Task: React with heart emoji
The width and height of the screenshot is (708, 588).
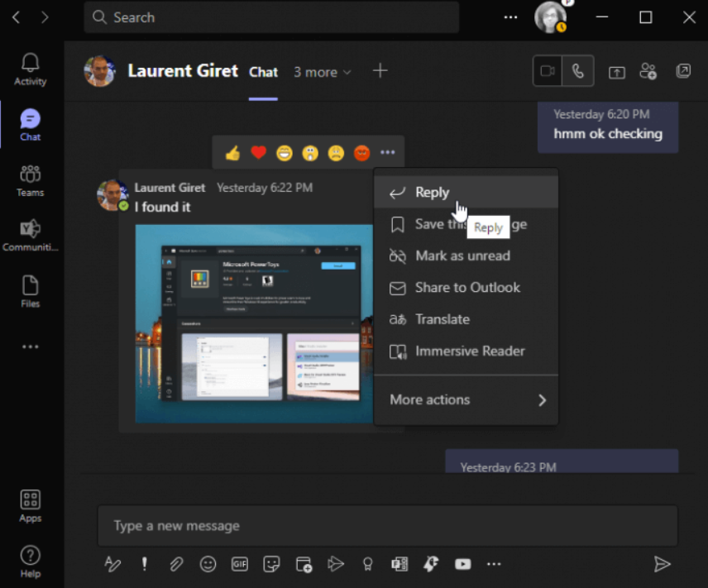Action: pyautogui.click(x=258, y=153)
